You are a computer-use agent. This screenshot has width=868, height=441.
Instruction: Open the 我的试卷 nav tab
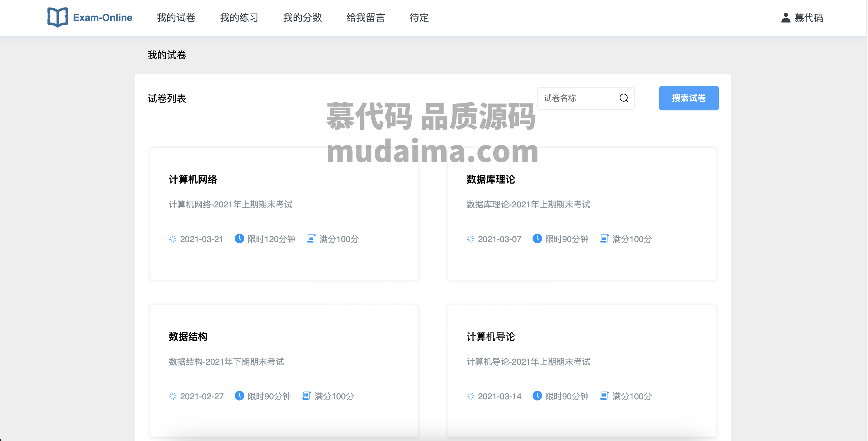click(x=176, y=18)
